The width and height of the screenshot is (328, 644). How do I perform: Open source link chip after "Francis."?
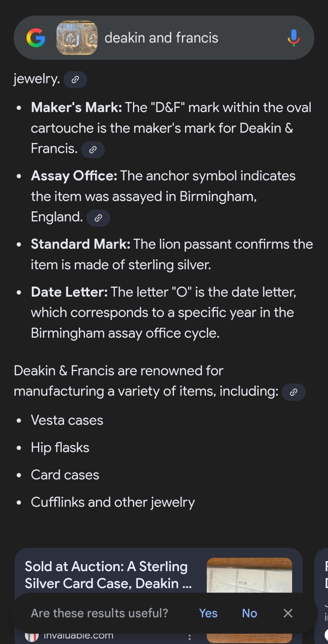pos(93,149)
